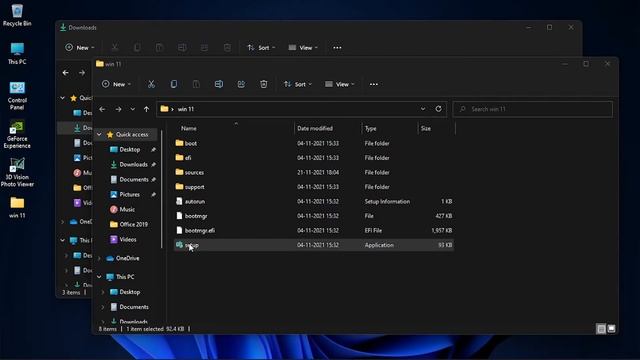This screenshot has height=360, width=640.
Task: Select Desktop under Quick access
Action: point(130,150)
